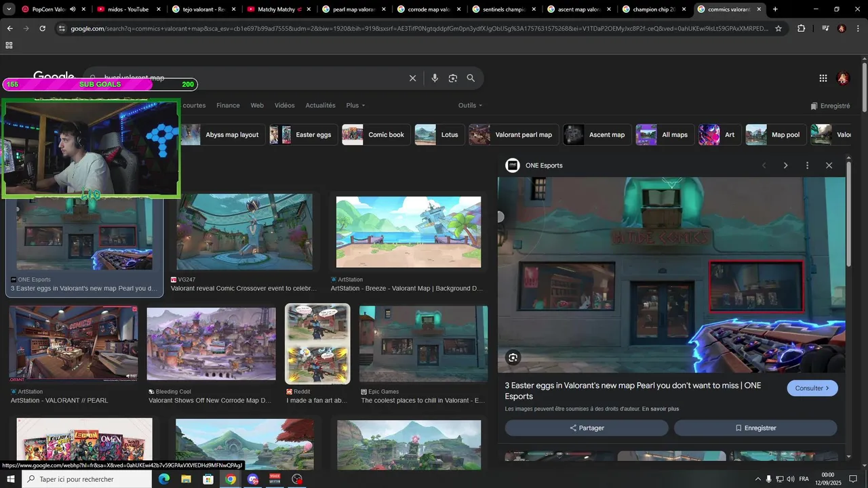Open Windows Start menu

[11, 479]
